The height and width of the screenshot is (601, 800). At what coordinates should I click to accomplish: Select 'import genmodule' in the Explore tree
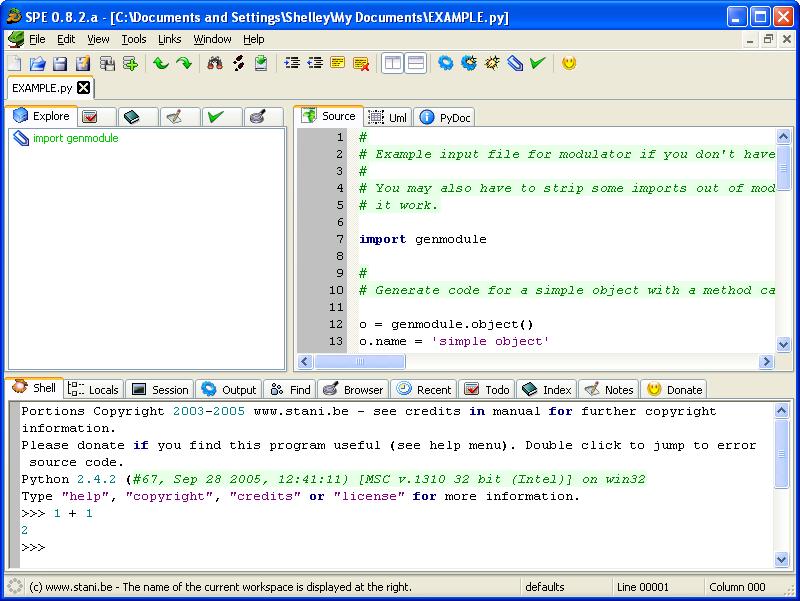(x=76, y=138)
